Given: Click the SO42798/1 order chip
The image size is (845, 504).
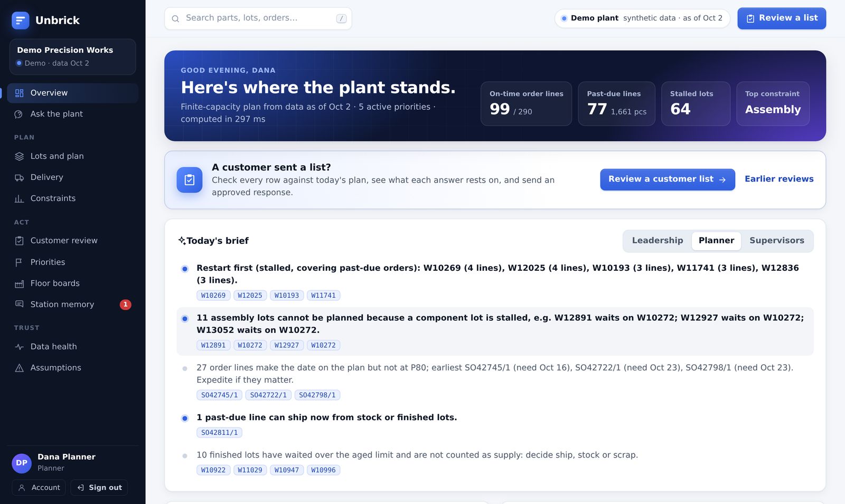Looking at the screenshot, I should coord(317,395).
